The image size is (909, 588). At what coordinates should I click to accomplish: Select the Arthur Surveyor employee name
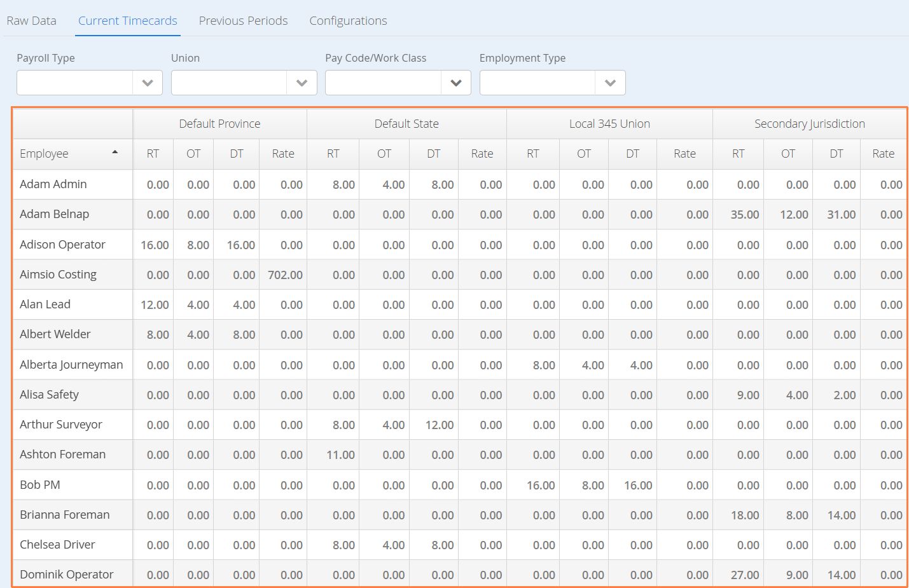(61, 425)
